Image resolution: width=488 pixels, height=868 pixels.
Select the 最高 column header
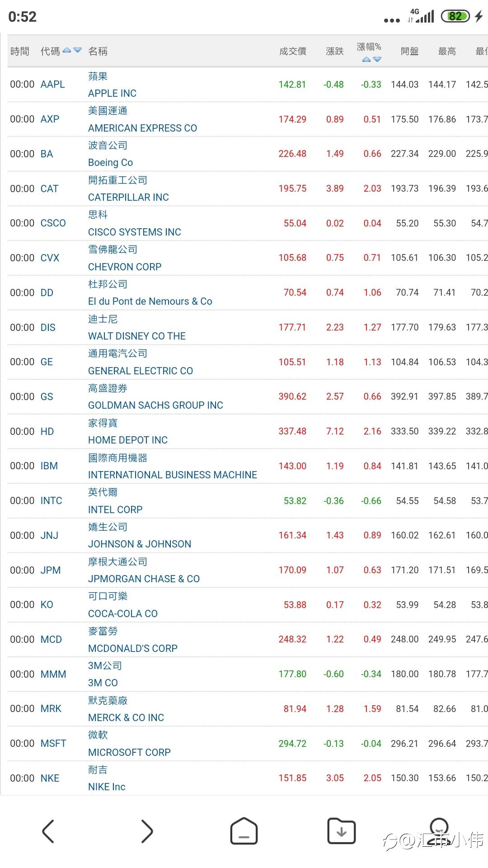(447, 52)
